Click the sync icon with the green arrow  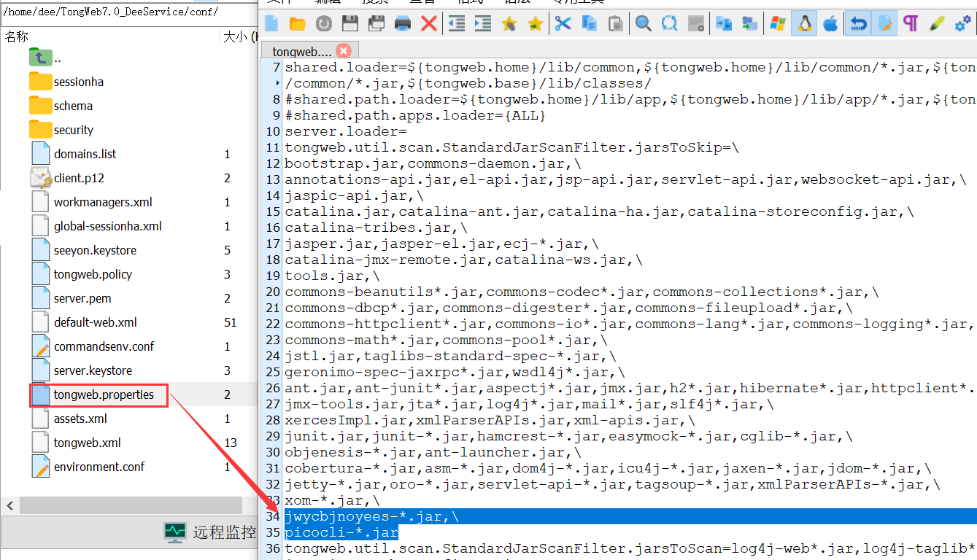click(x=750, y=24)
